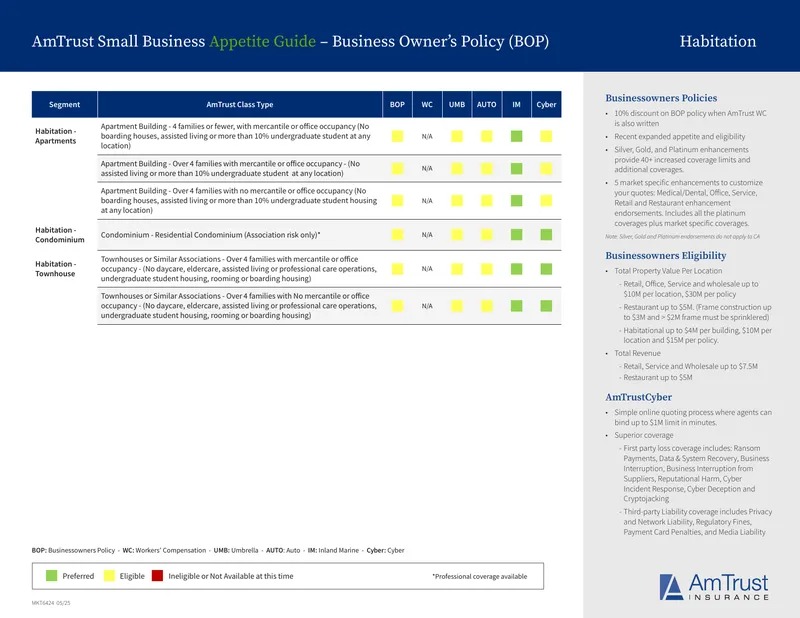Viewport: 800px width, 618px height.
Task: Click the green Cyber swatch in Condominium row
Action: click(546, 235)
